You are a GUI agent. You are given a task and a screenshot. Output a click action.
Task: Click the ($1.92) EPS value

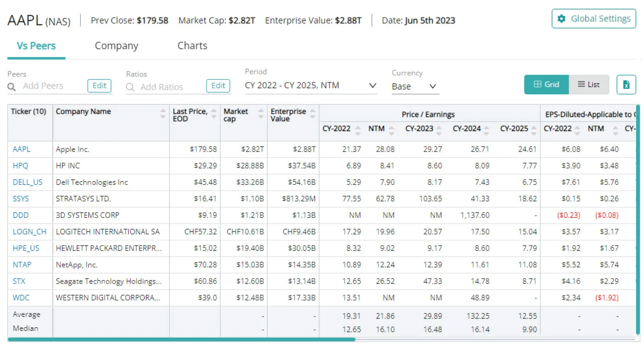coord(607,298)
